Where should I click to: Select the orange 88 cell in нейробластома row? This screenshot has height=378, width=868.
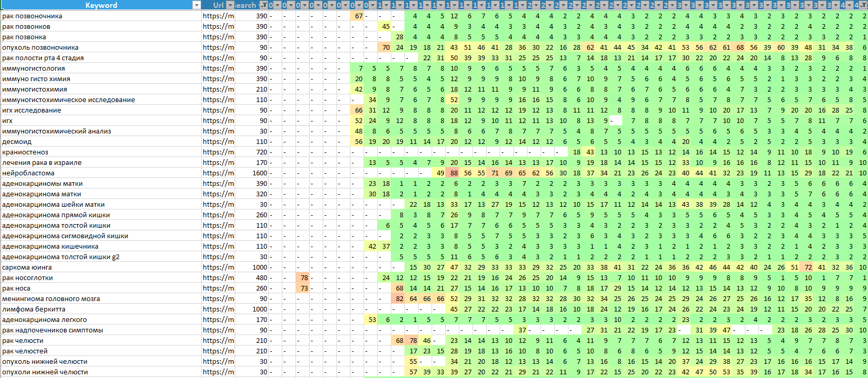[x=454, y=173]
